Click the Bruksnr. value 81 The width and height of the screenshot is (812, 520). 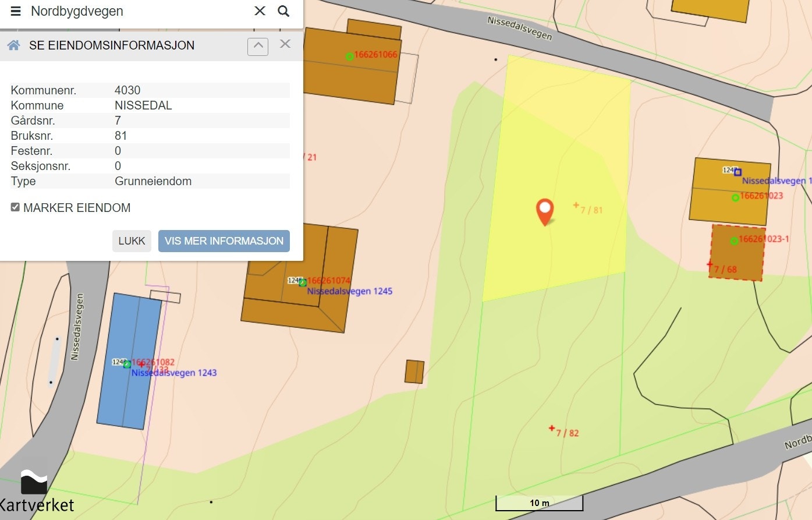(121, 136)
